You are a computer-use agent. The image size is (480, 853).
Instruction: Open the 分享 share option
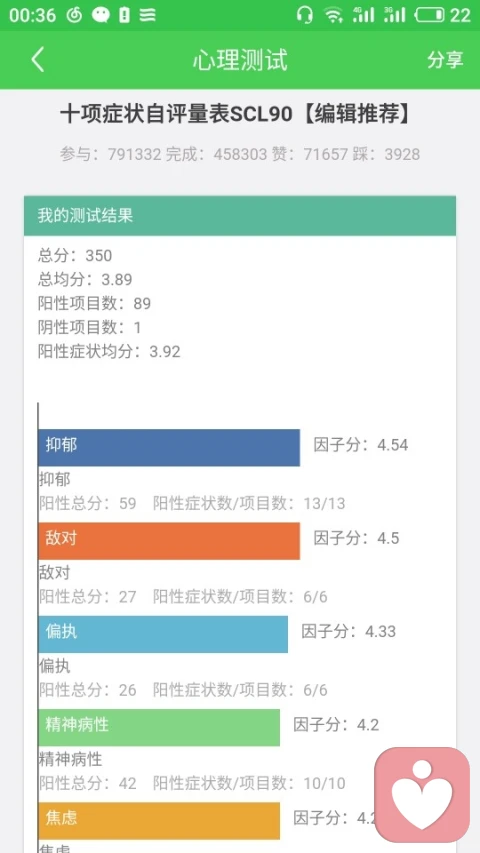tap(445, 59)
